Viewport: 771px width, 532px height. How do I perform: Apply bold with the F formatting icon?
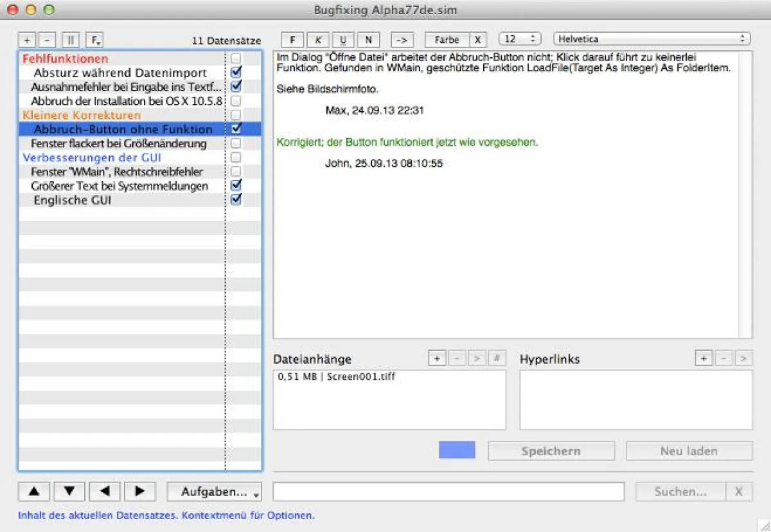point(292,39)
